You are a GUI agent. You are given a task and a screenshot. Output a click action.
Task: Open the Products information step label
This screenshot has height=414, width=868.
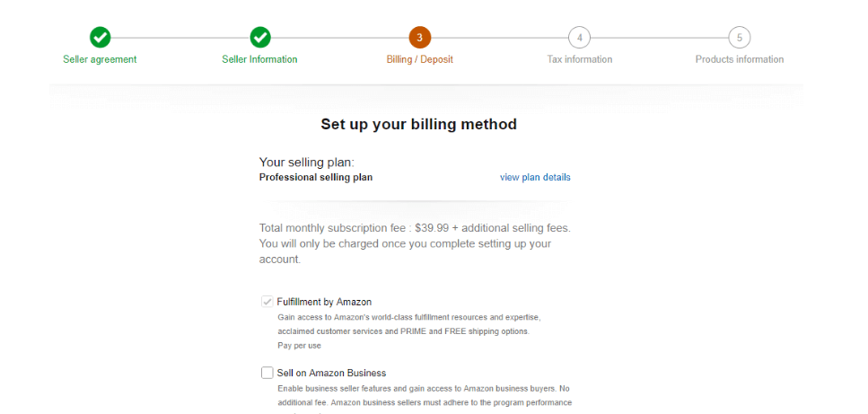tap(739, 59)
